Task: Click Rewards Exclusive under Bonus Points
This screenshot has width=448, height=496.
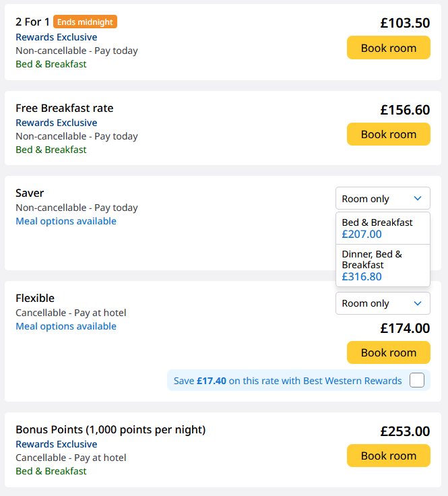Action: [56, 444]
